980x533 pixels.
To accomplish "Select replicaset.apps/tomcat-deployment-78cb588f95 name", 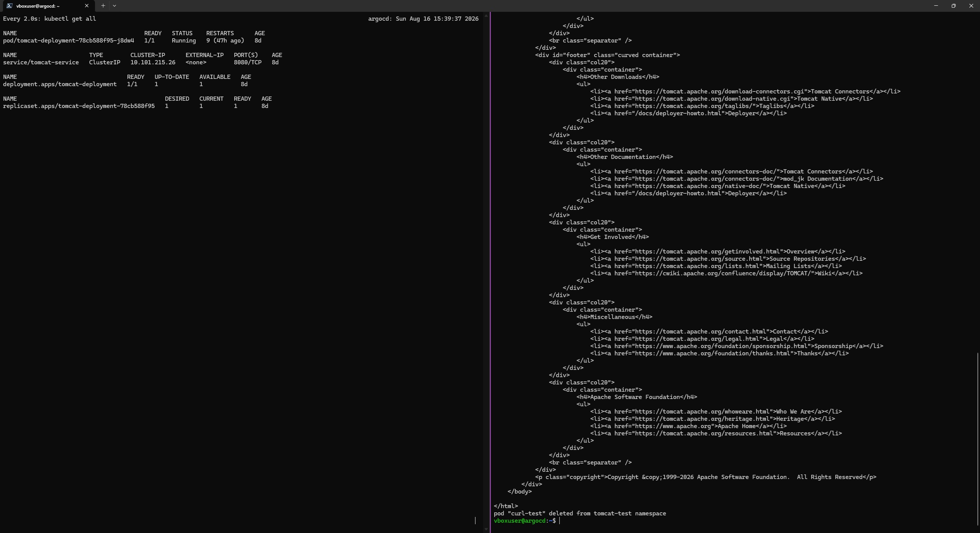I will point(79,106).
